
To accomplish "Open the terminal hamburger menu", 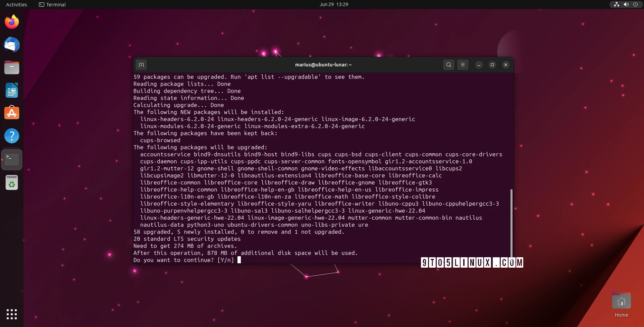I will pyautogui.click(x=463, y=65).
